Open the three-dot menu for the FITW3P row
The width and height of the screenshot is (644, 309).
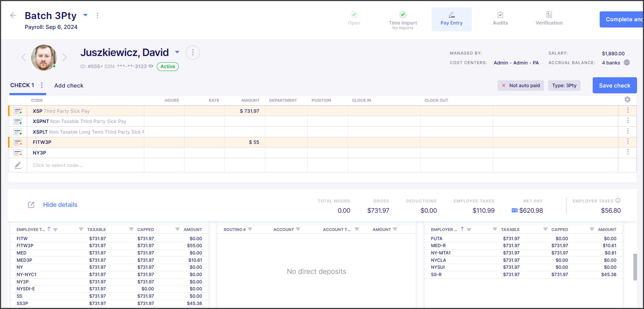[627, 142]
